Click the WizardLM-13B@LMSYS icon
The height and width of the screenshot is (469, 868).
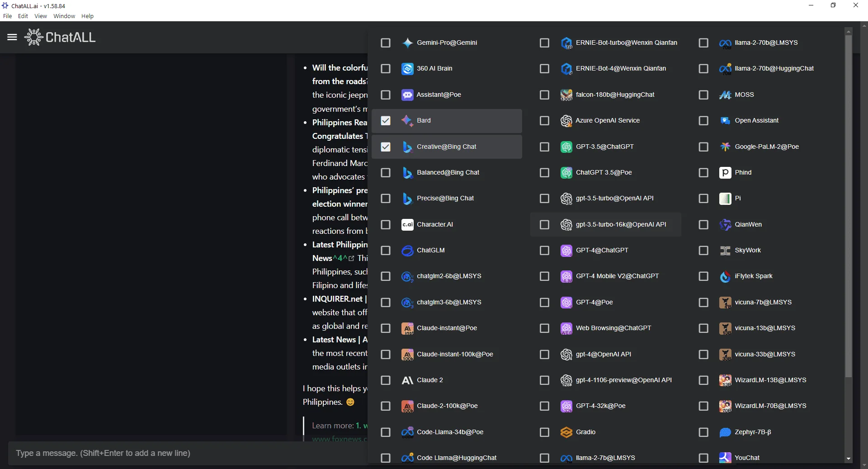tap(725, 380)
